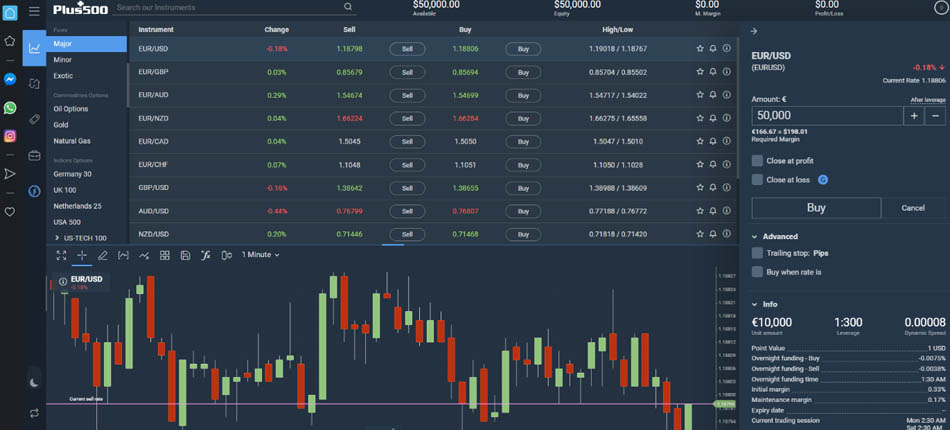The height and width of the screenshot is (430, 950).
Task: Select the Exotic forex category
Action: [x=63, y=76]
